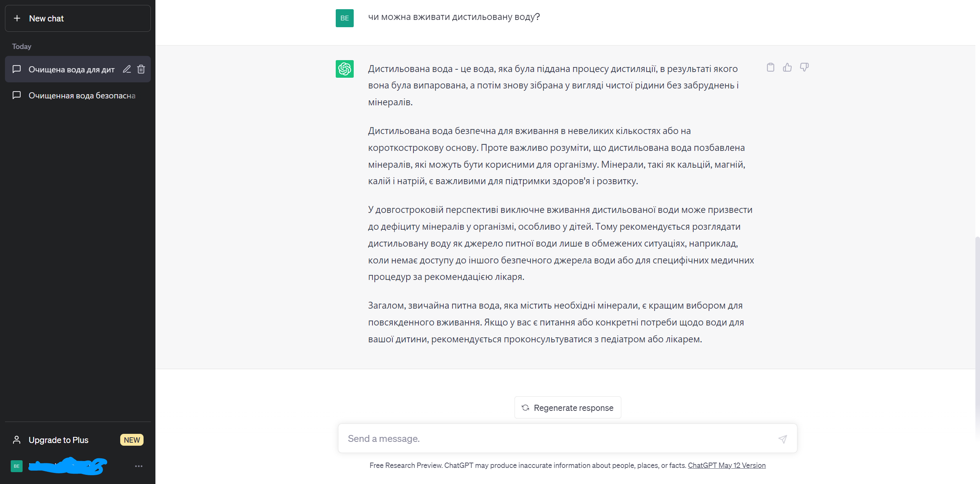Focus the 'Send a message' input field

(559, 438)
